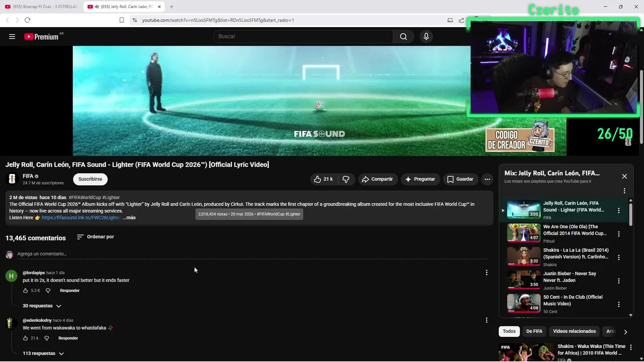Go to YouTube Premium home logo

coord(41,37)
